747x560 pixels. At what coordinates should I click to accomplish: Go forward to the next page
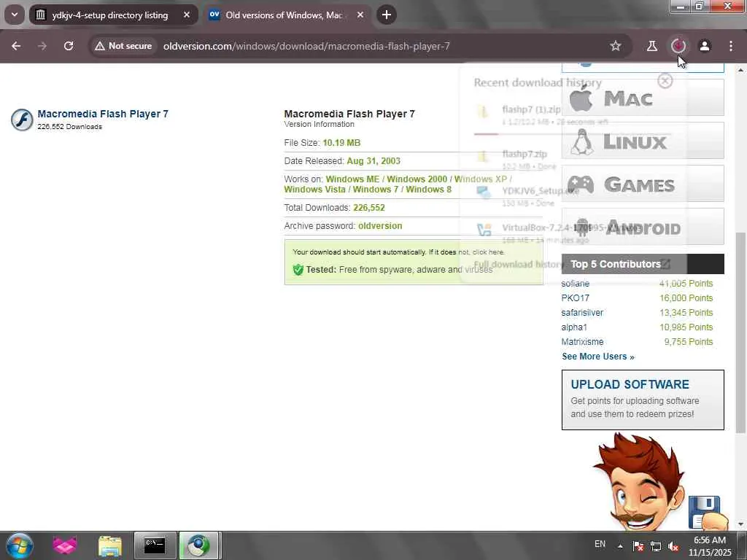tap(42, 46)
